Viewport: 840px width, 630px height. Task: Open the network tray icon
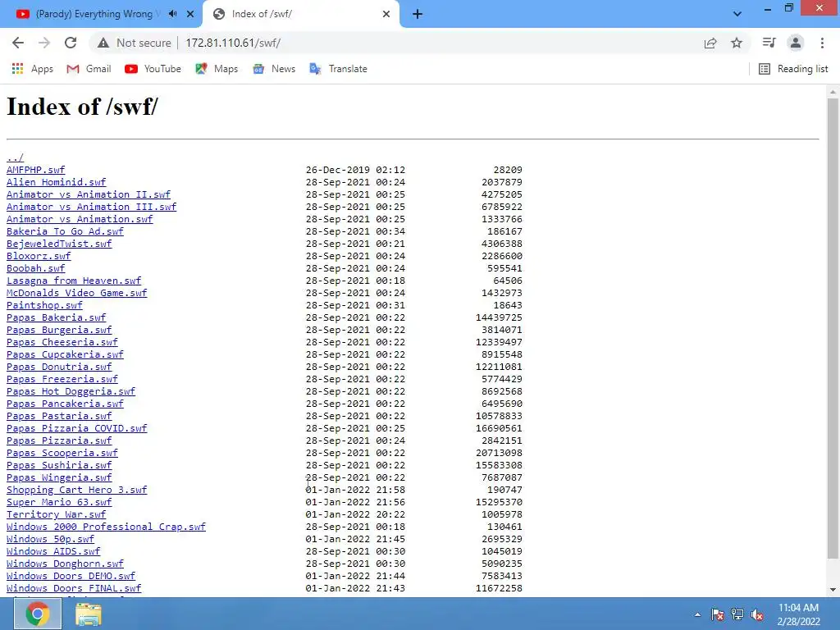click(x=737, y=614)
